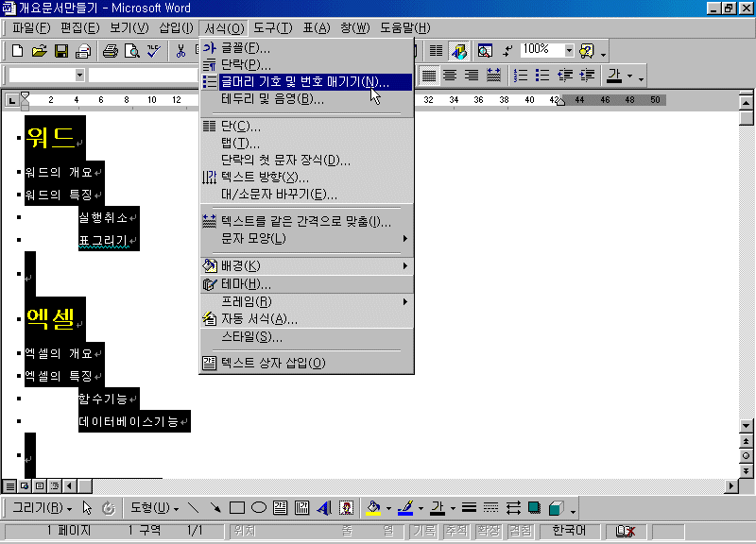This screenshot has height=544, width=756.
Task: Select the Oval drawing tool
Action: [x=259, y=508]
